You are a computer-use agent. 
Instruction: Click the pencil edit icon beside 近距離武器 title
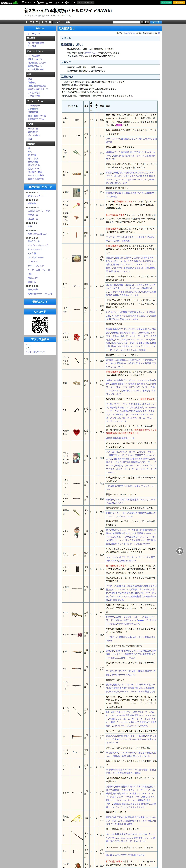[x=74, y=29]
